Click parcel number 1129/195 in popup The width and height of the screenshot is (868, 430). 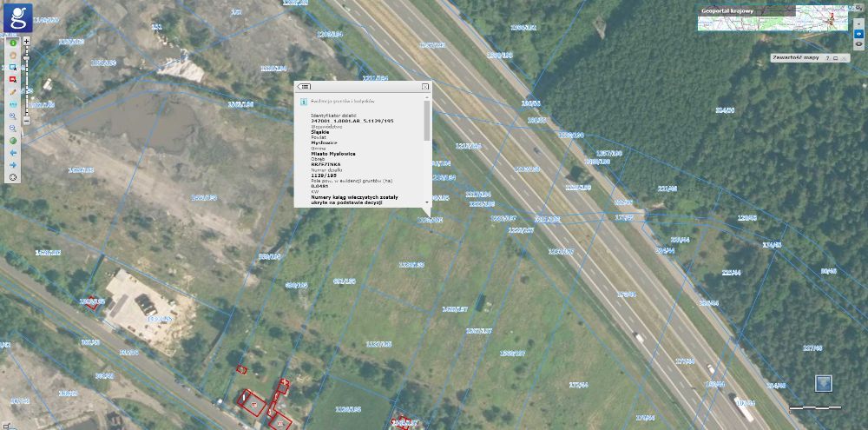pos(325,175)
